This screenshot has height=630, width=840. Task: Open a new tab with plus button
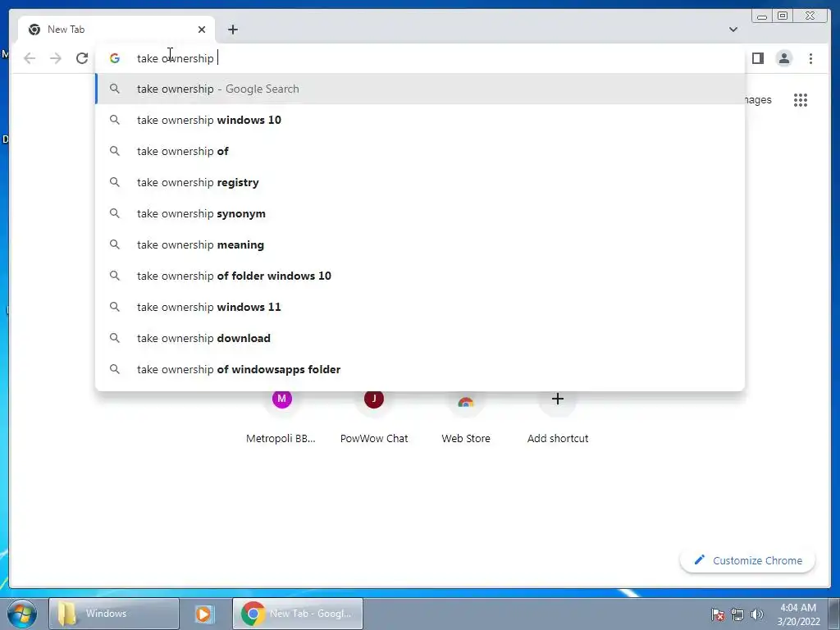[x=232, y=30]
